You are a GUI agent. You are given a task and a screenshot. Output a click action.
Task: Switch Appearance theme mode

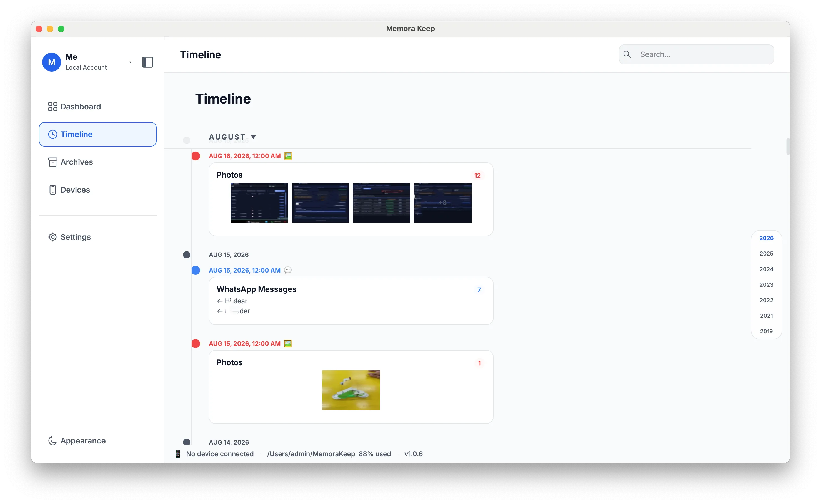97,441
